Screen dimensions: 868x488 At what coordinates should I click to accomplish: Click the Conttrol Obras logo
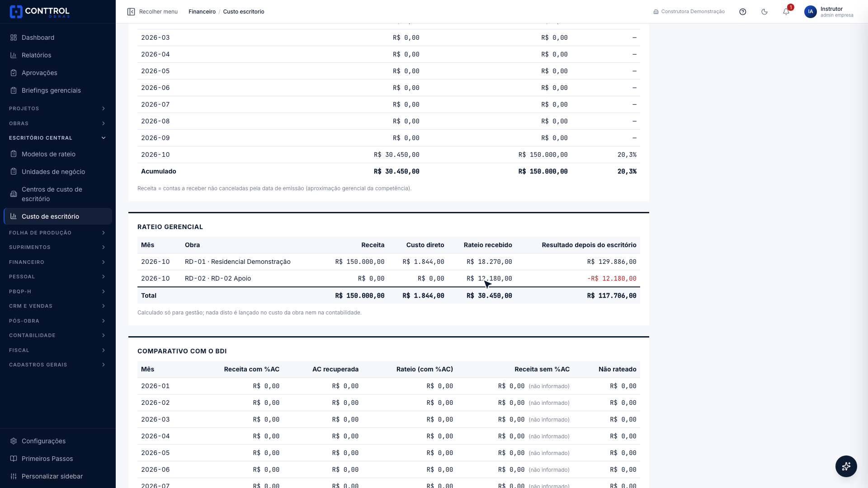coord(40,12)
